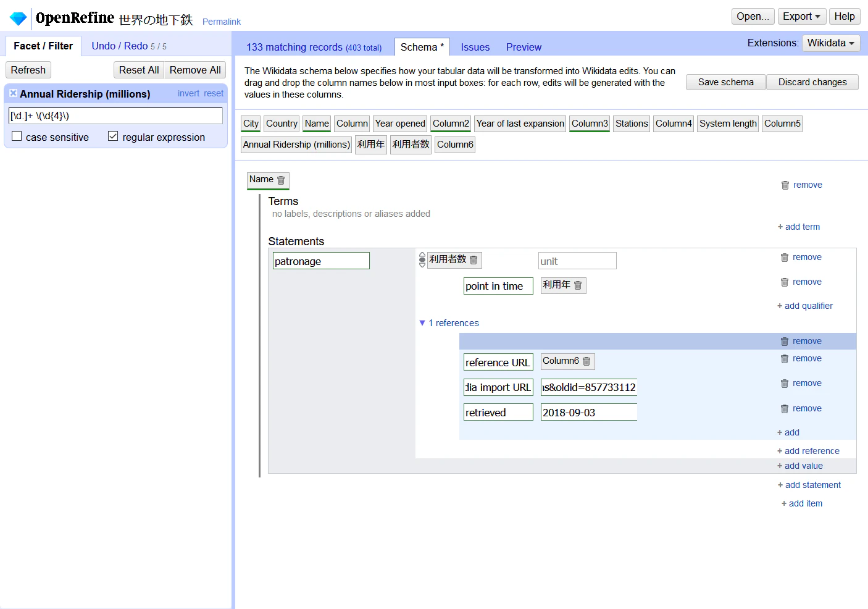Switch to the Facet / Filter tab

[43, 46]
